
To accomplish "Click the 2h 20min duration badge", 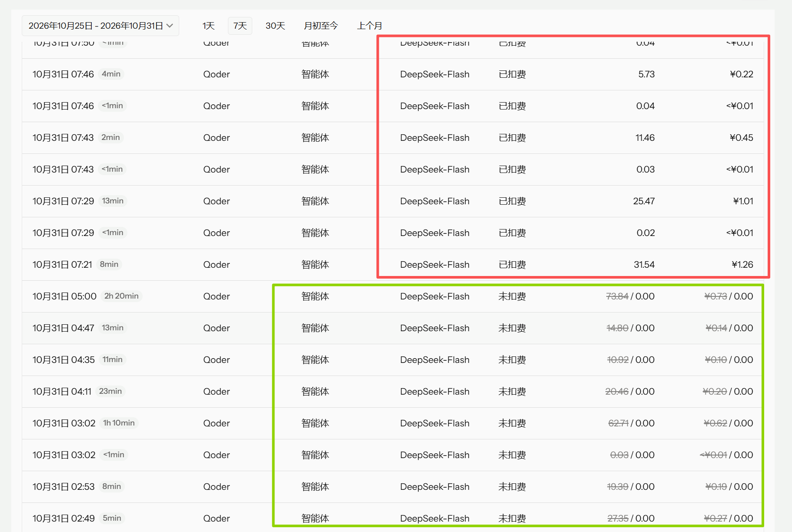I will click(121, 296).
